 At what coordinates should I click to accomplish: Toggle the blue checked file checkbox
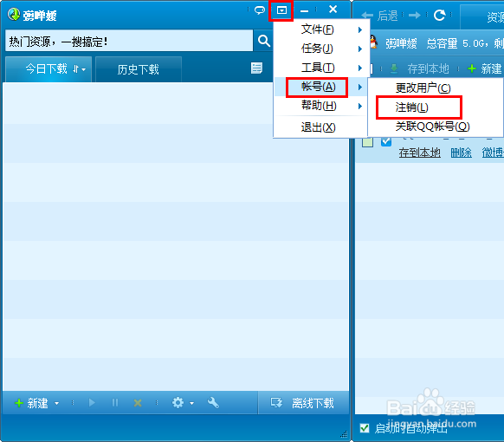coord(386,141)
